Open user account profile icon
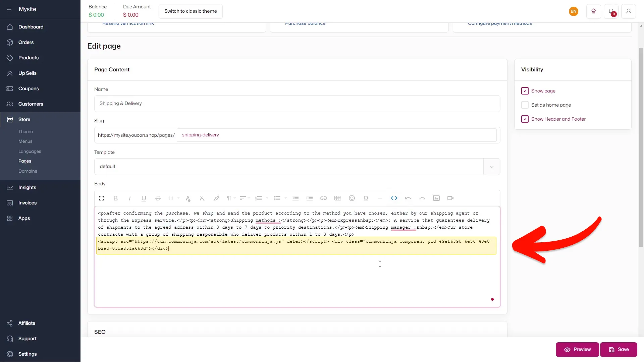Image resolution: width=644 pixels, height=362 pixels. pos(629,11)
